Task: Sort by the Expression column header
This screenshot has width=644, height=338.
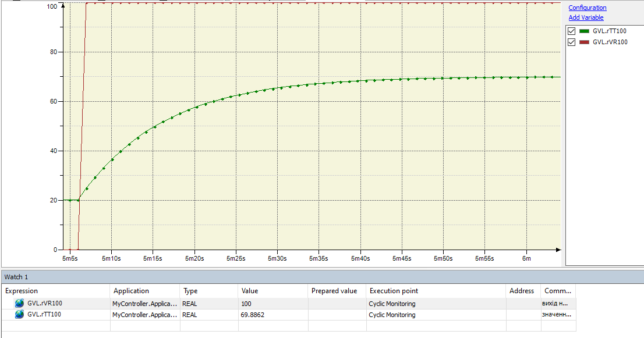Action: (x=22, y=291)
